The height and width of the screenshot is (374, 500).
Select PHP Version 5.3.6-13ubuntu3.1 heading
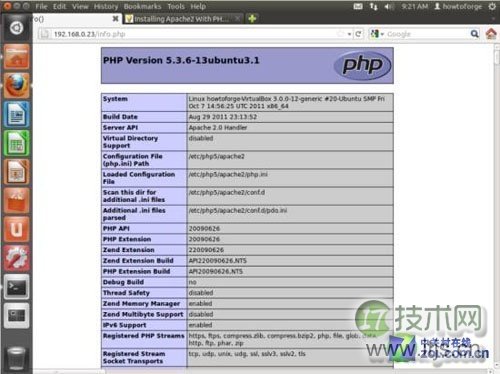pyautogui.click(x=181, y=60)
